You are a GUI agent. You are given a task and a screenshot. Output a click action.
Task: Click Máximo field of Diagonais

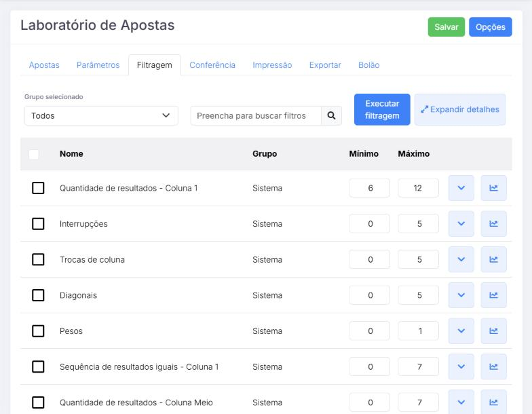pos(418,295)
